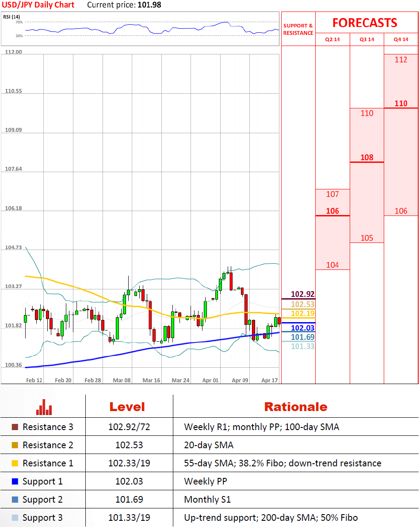This screenshot has width=420, height=527.
Task: Click the 'Feb 12' date axis label
Action: click(34, 380)
